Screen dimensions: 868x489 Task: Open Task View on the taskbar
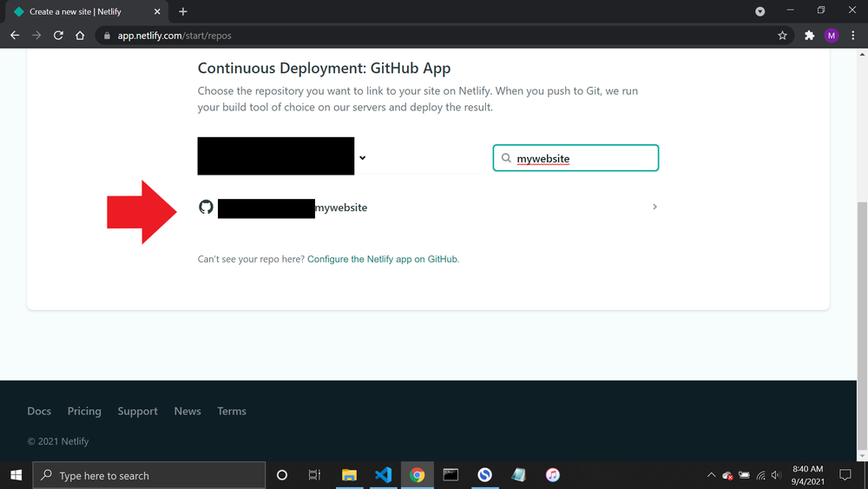[314, 475]
